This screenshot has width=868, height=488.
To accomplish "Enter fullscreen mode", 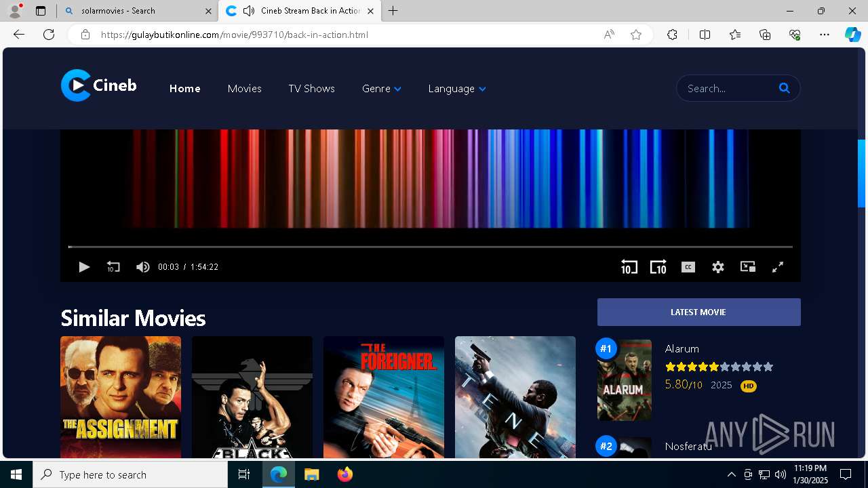I will 778,267.
